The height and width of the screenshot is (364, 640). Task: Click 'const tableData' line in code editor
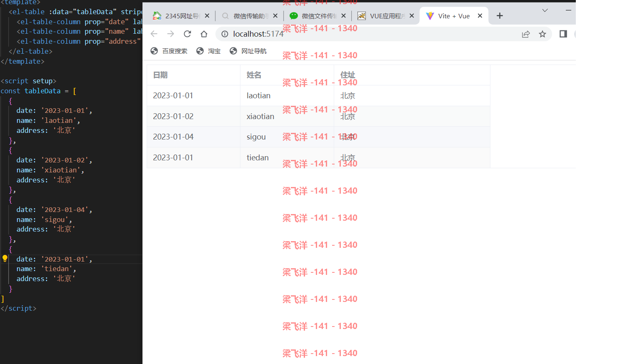[38, 91]
